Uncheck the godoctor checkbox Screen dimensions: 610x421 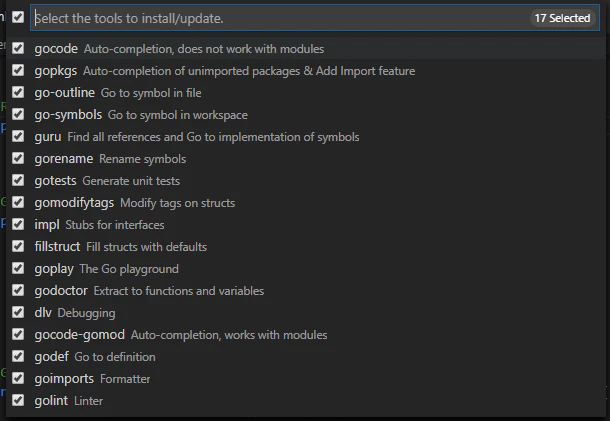pyautogui.click(x=18, y=290)
